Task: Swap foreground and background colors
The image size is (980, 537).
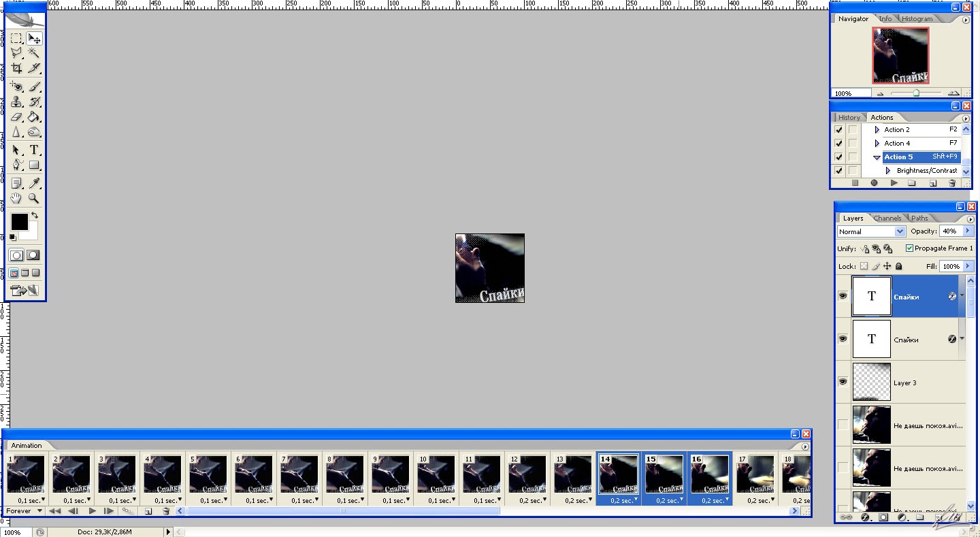Action: 35,215
